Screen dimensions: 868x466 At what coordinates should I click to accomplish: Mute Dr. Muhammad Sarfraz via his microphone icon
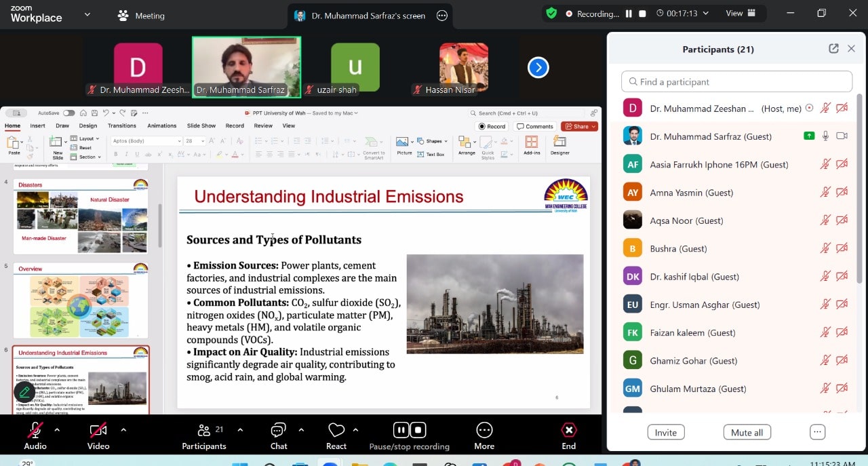825,136
